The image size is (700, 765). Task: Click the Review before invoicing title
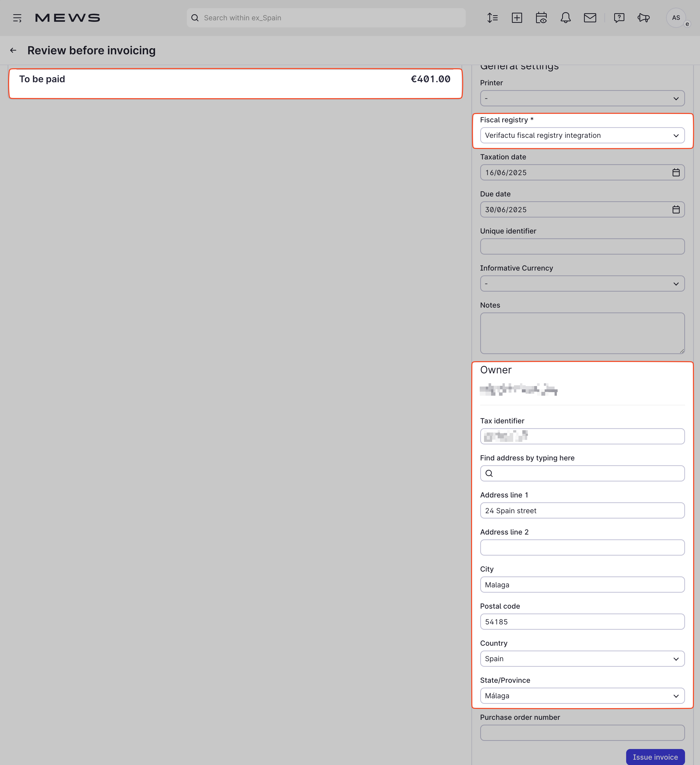91,51
